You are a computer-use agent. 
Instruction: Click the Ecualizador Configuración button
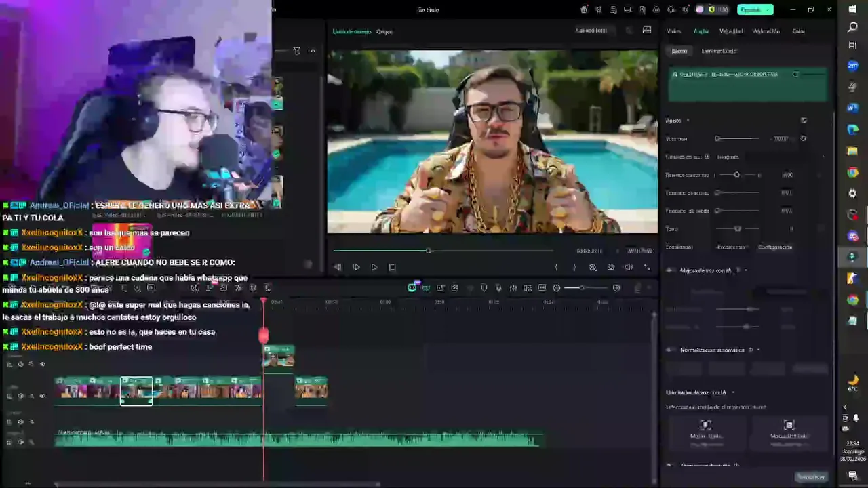(x=774, y=247)
